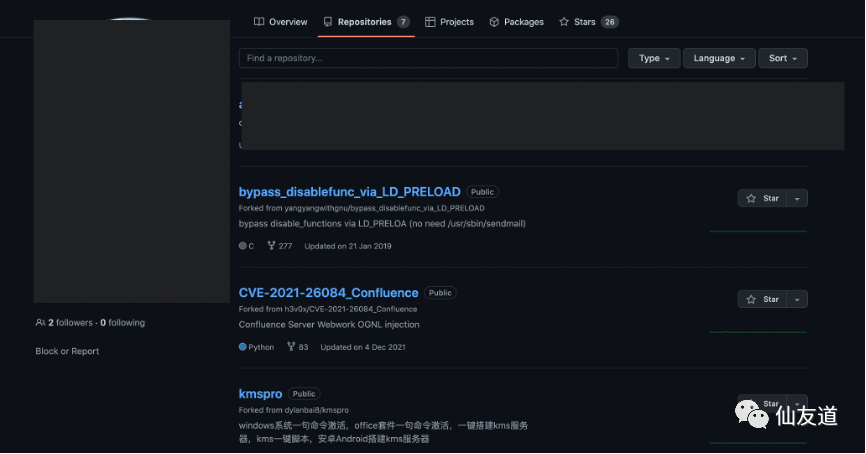View 83 forks of CVE-2021-26084 repo

pos(298,347)
